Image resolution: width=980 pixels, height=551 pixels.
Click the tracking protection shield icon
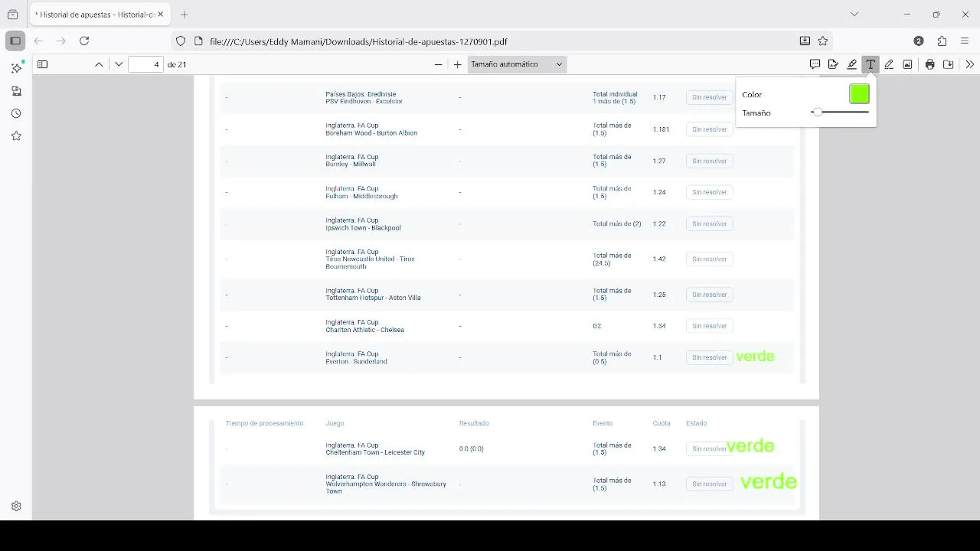tap(181, 41)
